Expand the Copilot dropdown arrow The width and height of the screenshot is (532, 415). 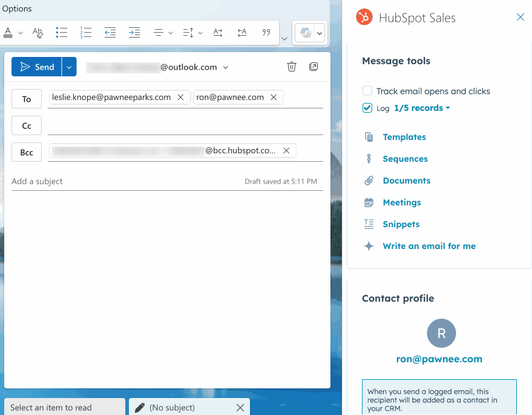coord(320,33)
